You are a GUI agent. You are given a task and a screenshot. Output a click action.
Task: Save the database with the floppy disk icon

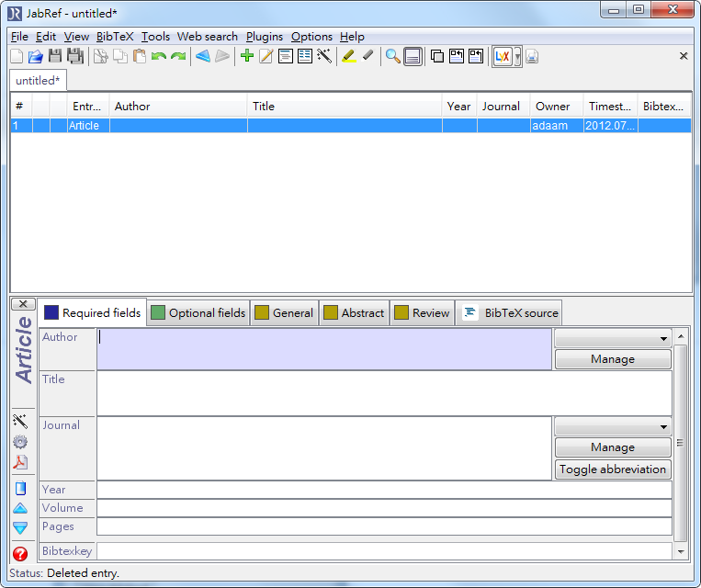click(x=55, y=56)
